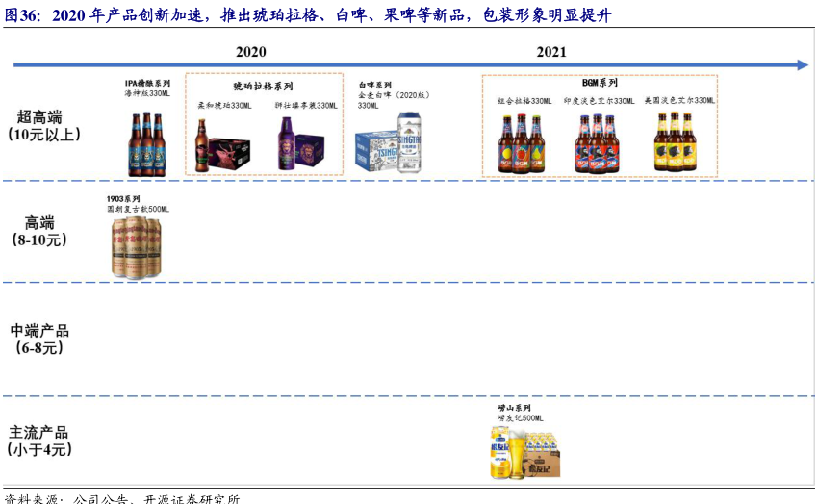Click the 2021 year label on timeline
This screenshot has height=504, width=818.
551,51
